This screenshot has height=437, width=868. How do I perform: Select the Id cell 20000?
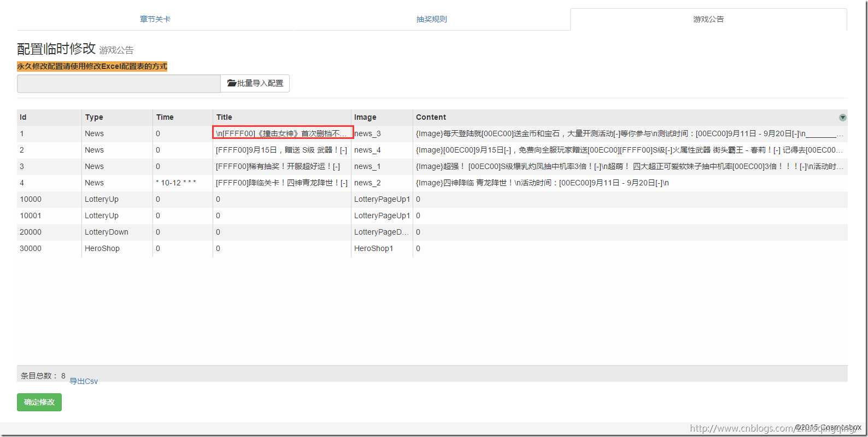[49, 232]
